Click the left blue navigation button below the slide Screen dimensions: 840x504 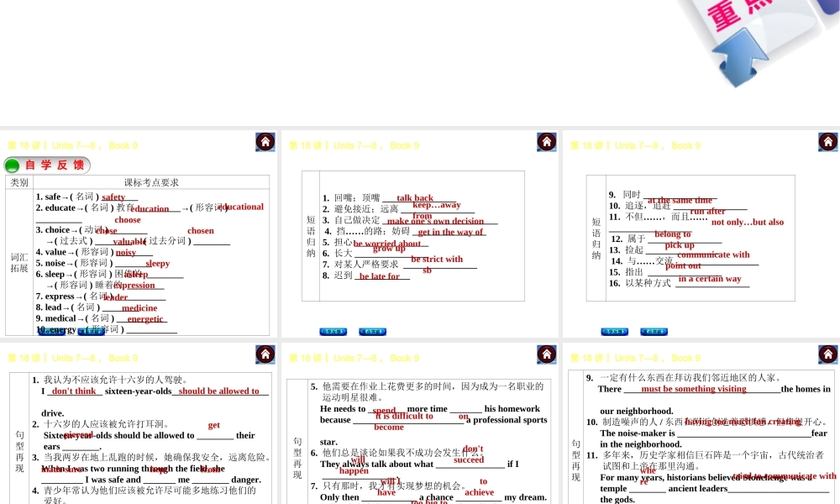pyautogui.click(x=333, y=332)
